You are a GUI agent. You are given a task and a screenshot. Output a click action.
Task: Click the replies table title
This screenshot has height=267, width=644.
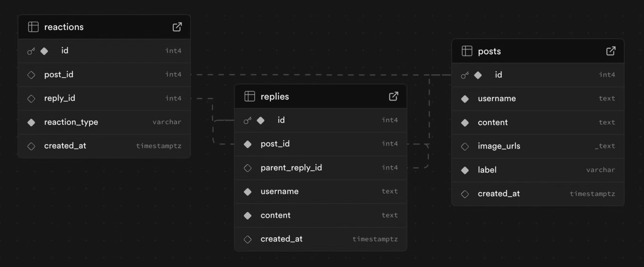click(x=274, y=96)
